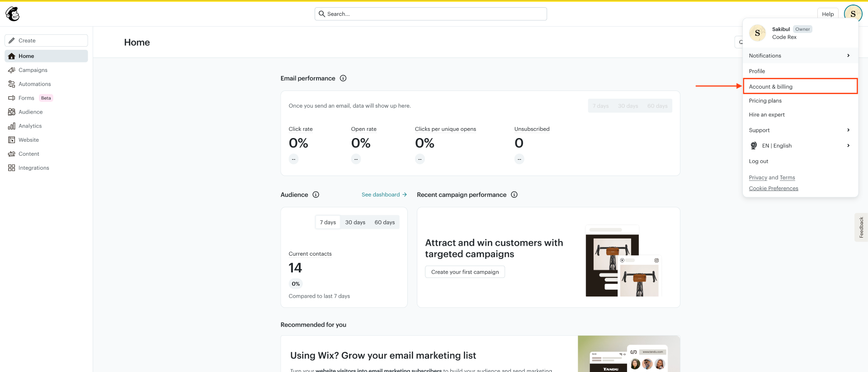Click the Wix recommendation thumbnail image
This screenshot has height=372, width=868.
coord(629,354)
